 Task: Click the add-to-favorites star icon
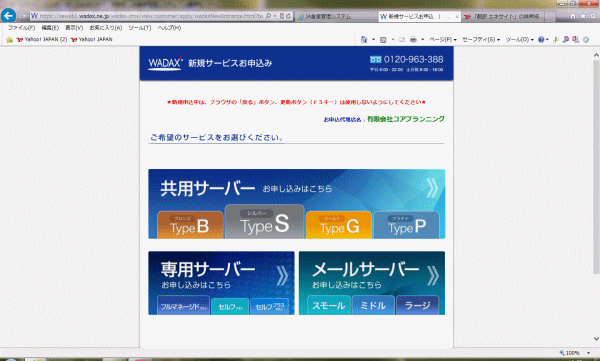point(10,39)
